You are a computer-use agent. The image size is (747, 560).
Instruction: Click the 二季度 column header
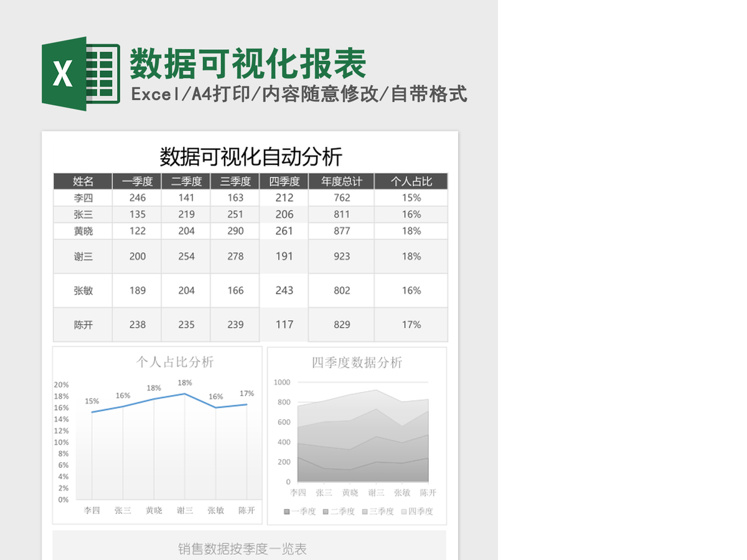click(186, 181)
